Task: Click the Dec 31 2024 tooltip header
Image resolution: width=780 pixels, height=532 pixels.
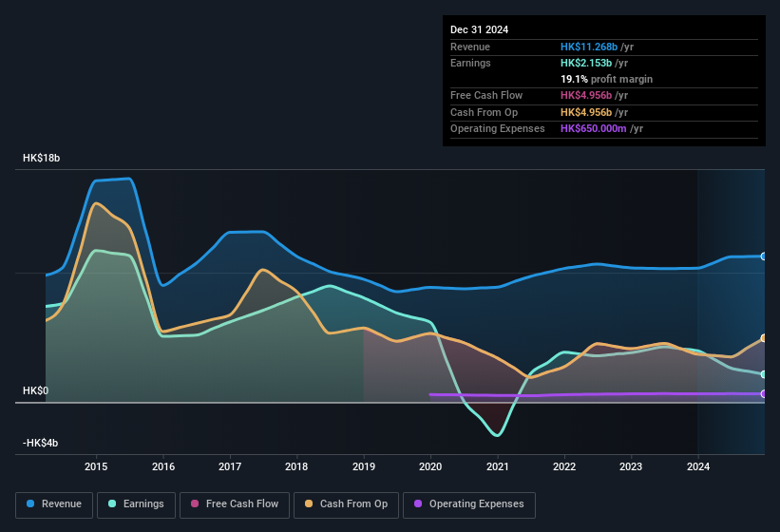Action: [x=480, y=29]
